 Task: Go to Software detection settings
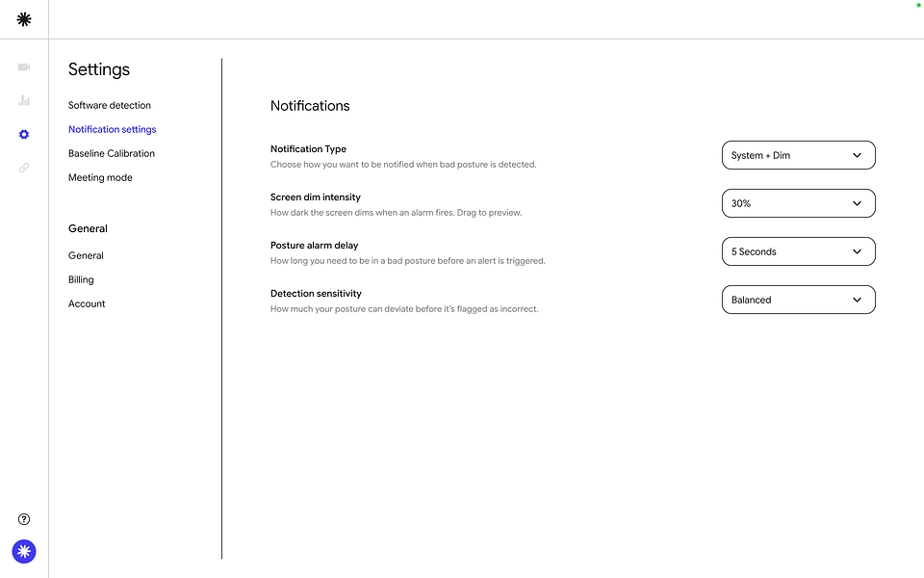[110, 105]
